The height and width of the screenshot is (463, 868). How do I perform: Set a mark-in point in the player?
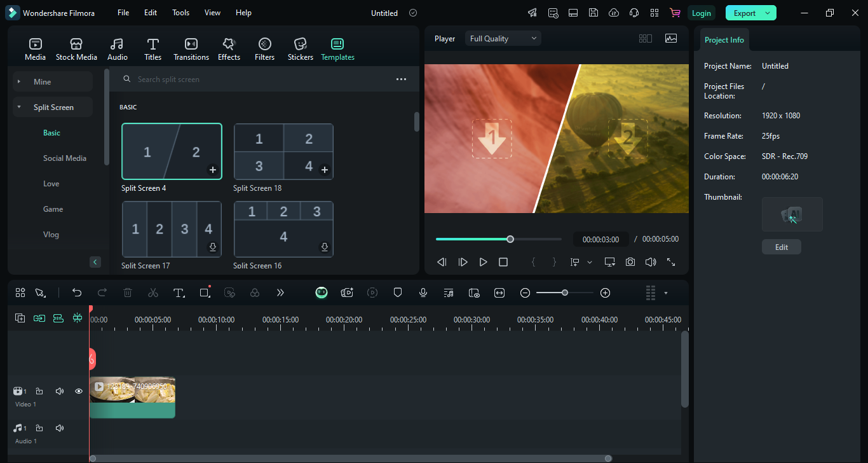(x=534, y=261)
